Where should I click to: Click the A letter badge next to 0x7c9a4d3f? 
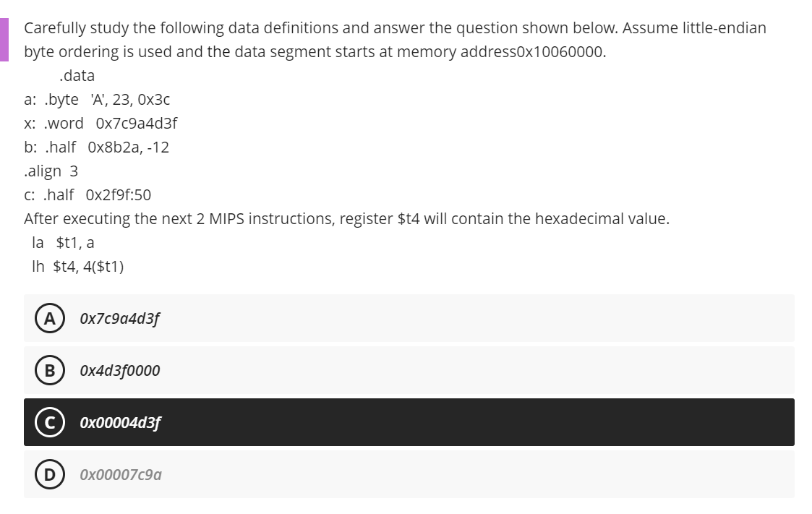pyautogui.click(x=49, y=317)
